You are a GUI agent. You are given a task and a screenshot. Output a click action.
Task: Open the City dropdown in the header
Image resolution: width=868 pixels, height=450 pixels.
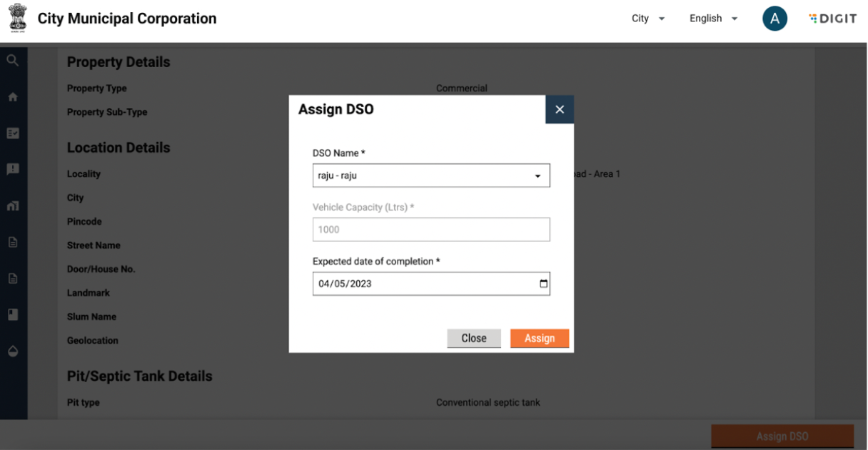pyautogui.click(x=647, y=19)
